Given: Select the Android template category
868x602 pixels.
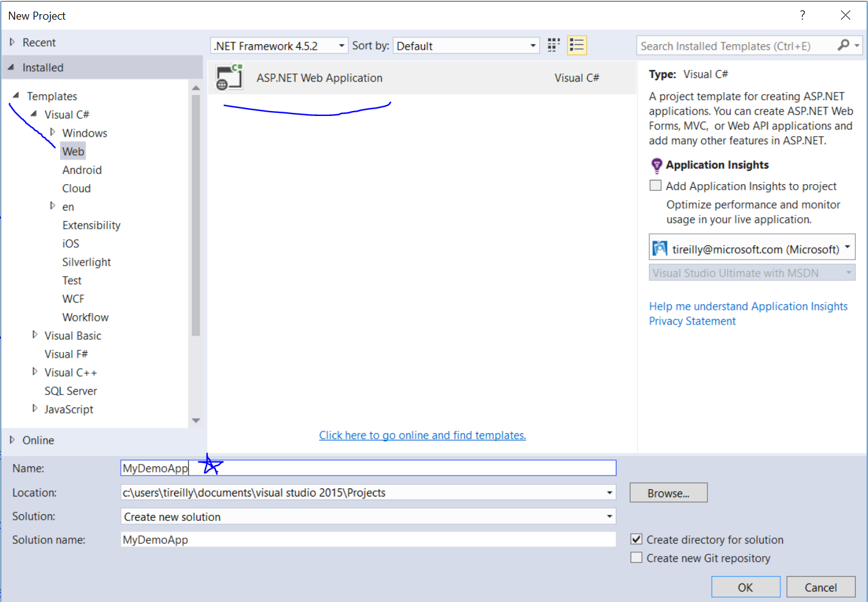Looking at the screenshot, I should (x=82, y=170).
